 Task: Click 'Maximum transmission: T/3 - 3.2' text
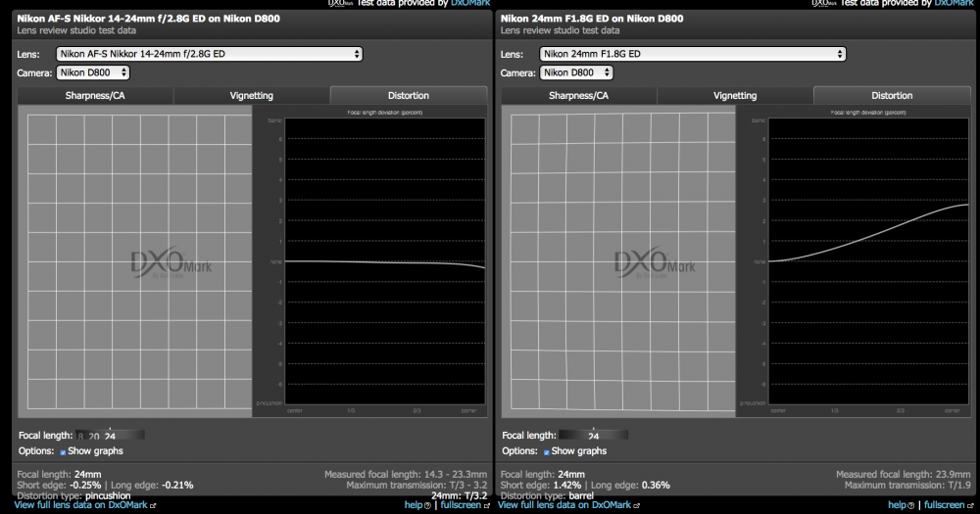pos(416,486)
